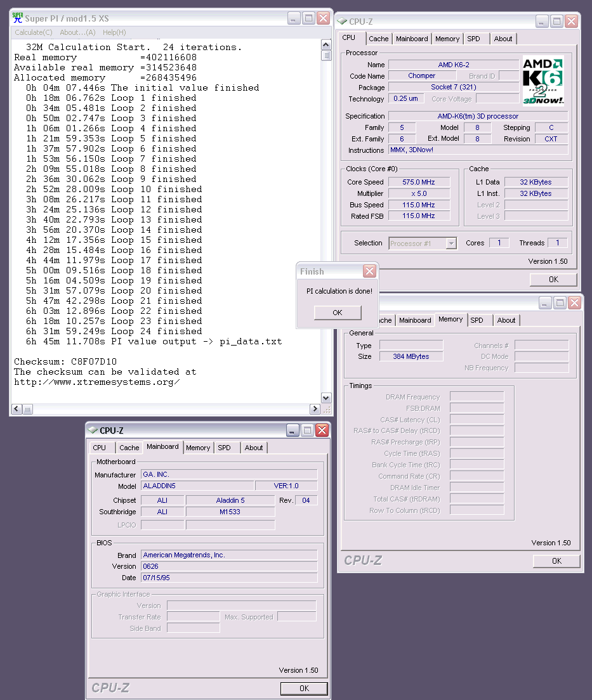Click the 32M Calculation Start line
Viewport: 592px width, 700px height.
pos(134,48)
